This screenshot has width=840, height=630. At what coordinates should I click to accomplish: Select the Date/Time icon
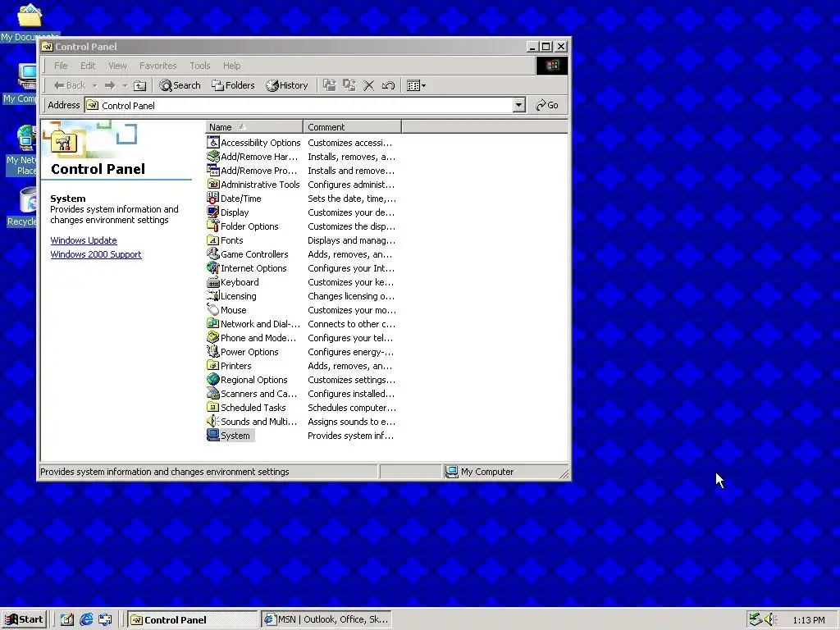213,199
